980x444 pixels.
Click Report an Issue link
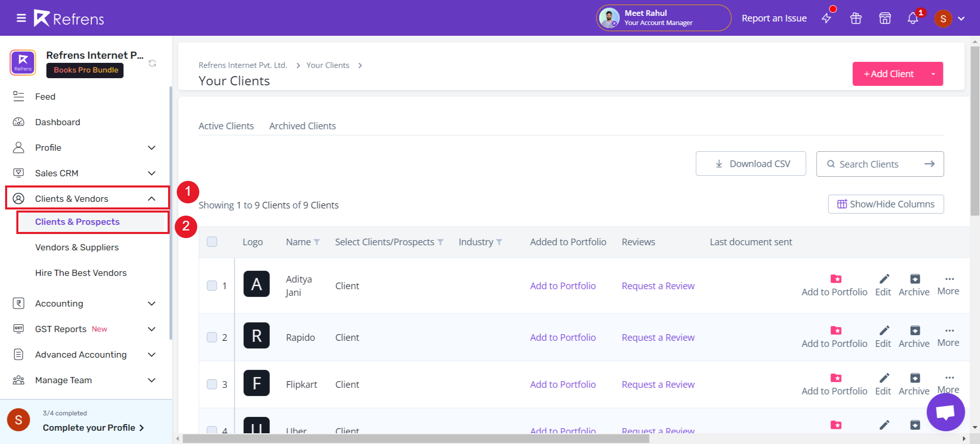[x=774, y=18]
